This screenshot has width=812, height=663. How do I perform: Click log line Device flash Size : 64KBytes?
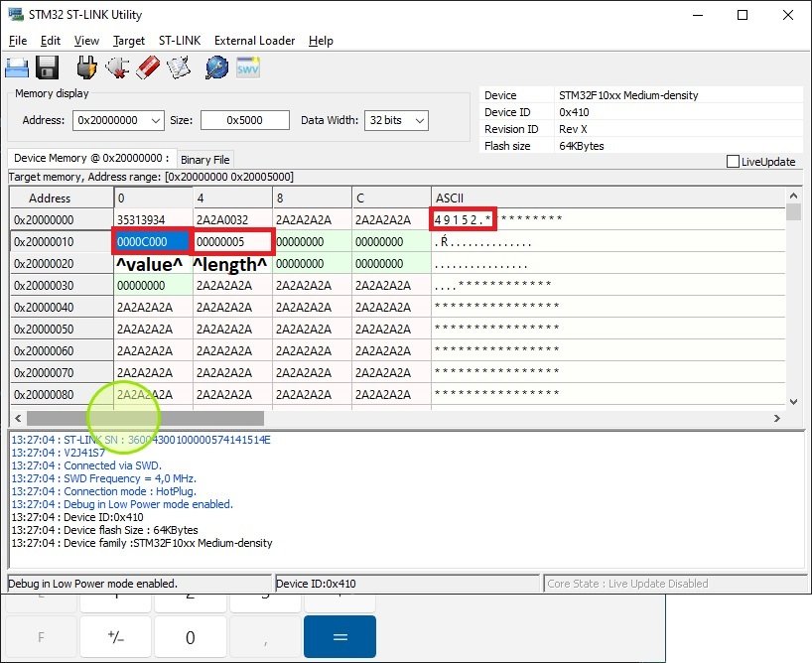click(104, 530)
